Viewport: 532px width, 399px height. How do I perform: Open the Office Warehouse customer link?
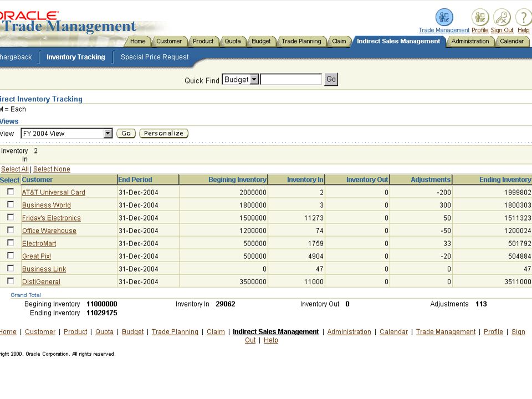[49, 231]
